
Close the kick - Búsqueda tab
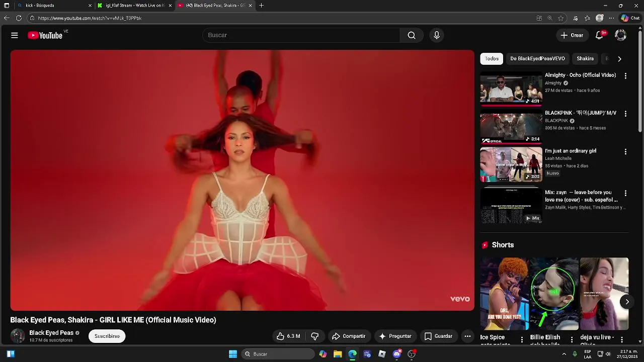tap(90, 6)
